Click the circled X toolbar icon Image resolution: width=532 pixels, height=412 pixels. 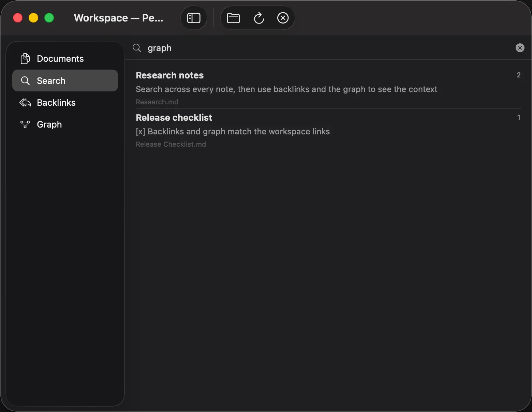283,18
